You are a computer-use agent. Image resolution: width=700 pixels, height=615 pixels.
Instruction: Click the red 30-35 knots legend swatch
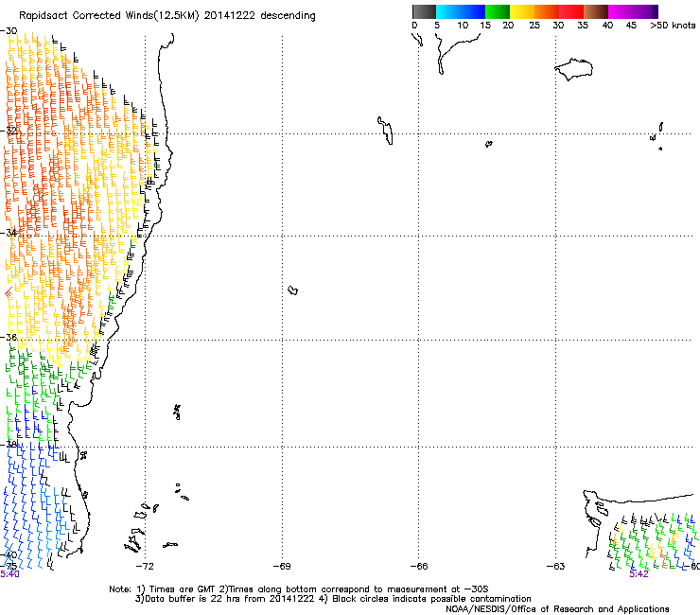click(571, 11)
